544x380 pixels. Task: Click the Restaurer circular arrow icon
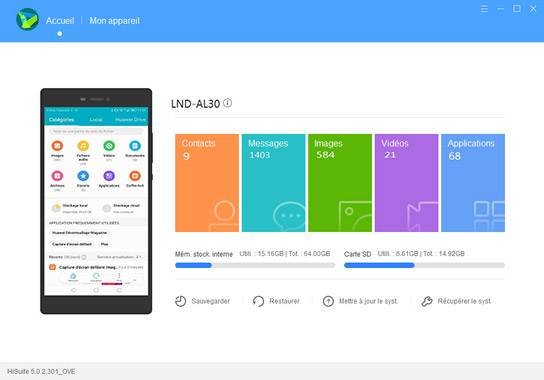coord(258,301)
